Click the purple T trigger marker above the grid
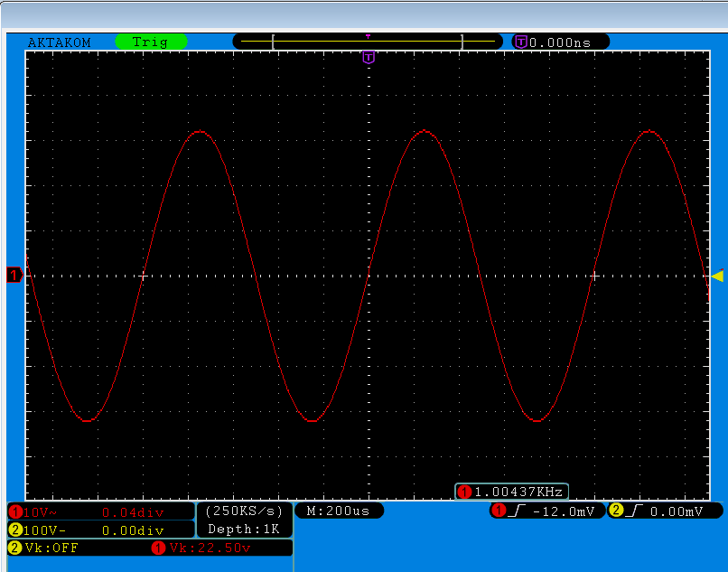Viewport: 728px width, 572px height. coord(369,57)
